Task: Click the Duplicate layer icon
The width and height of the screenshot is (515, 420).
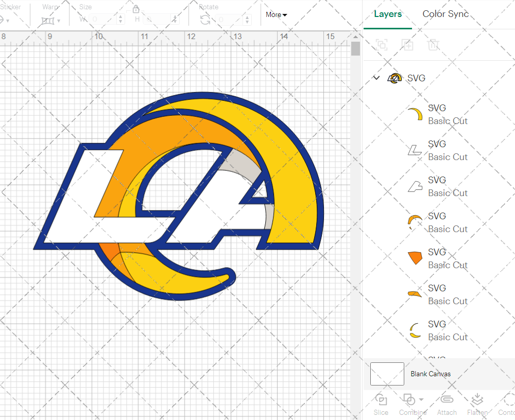Action: 407,44
